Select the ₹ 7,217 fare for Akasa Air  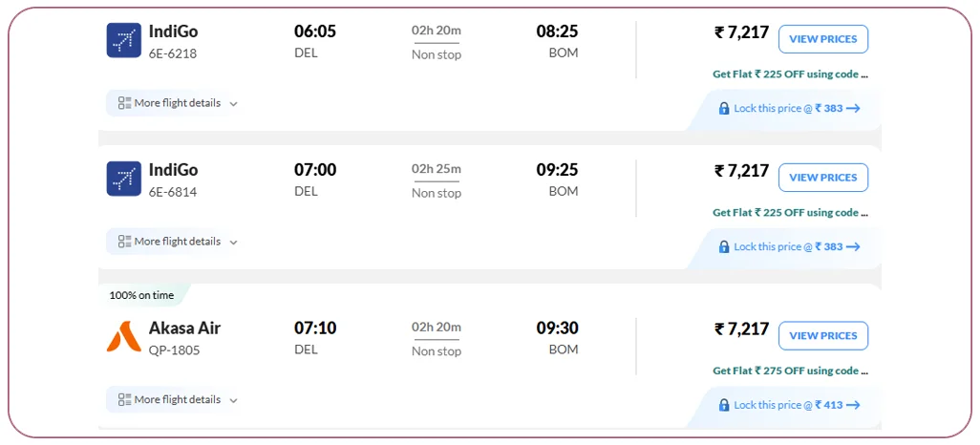[741, 329]
